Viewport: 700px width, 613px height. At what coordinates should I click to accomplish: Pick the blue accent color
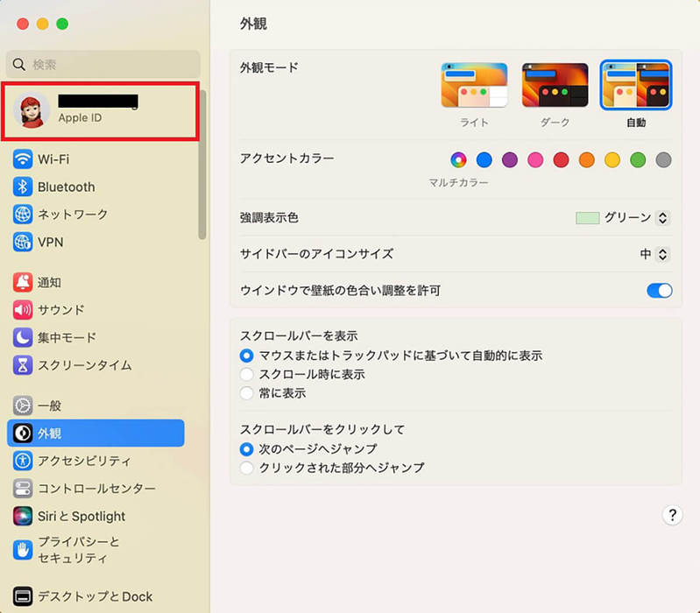(x=484, y=159)
